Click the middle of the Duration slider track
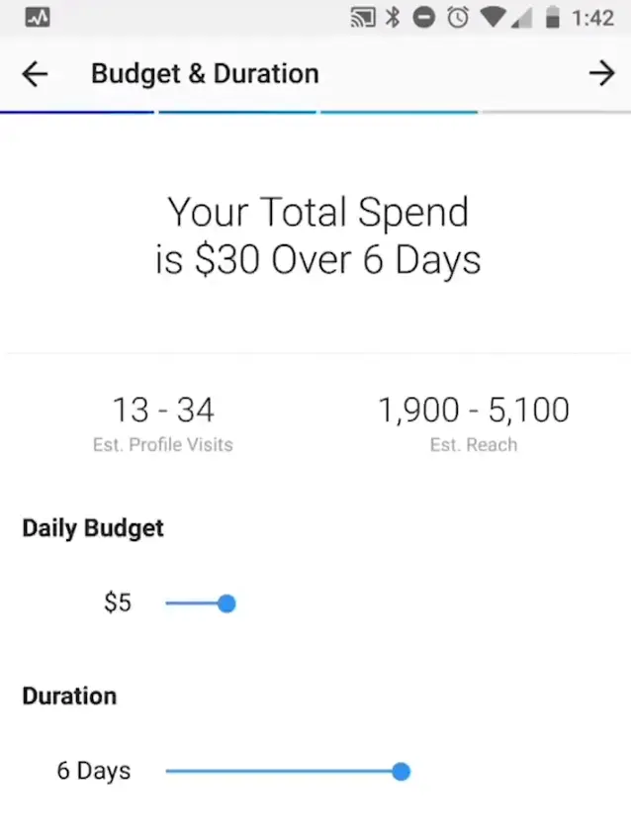 coord(283,772)
